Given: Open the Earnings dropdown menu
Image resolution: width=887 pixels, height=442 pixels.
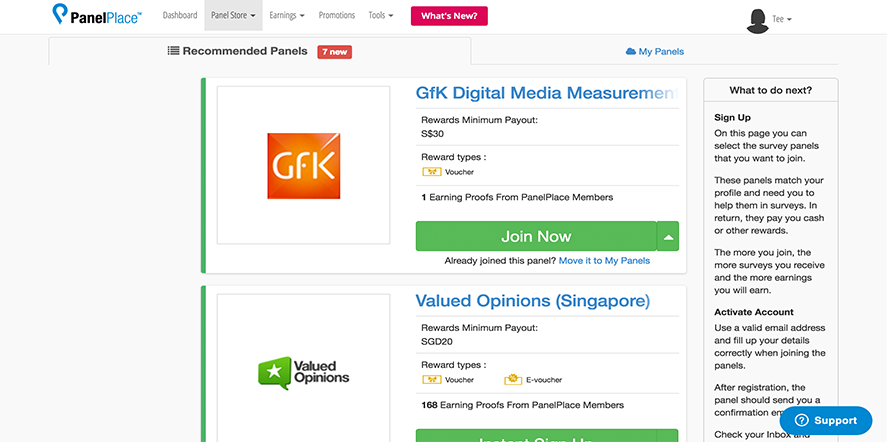Looking at the screenshot, I should click(x=287, y=15).
